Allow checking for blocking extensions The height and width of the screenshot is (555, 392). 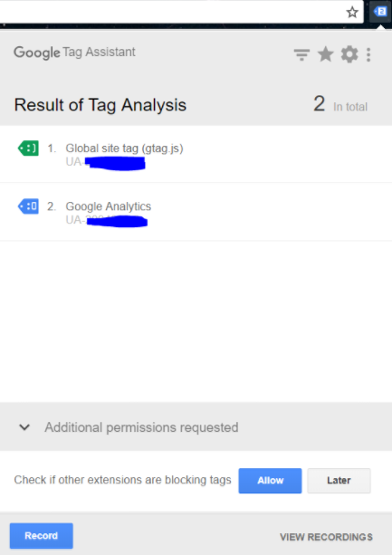[x=270, y=481]
